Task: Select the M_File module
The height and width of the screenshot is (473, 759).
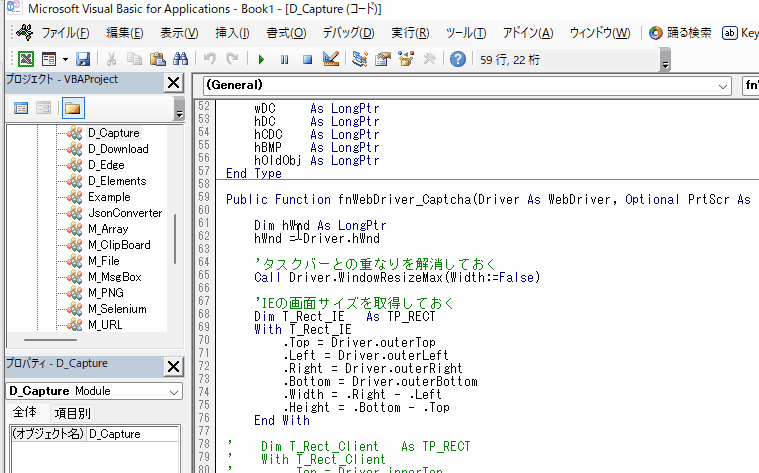Action: click(x=104, y=260)
